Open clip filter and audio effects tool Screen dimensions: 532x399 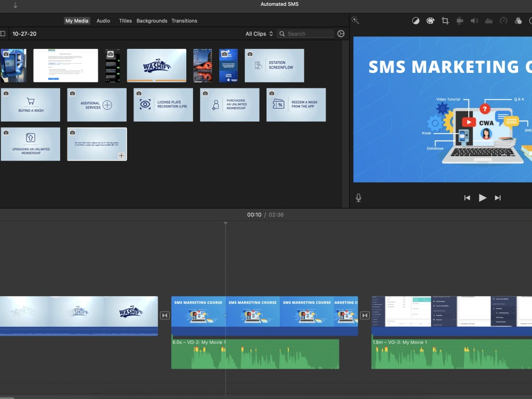tap(518, 21)
